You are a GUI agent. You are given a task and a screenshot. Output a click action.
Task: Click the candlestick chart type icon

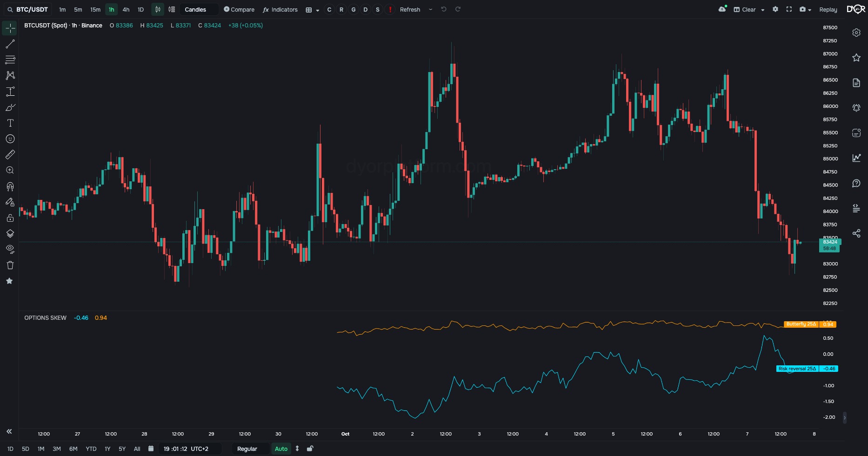point(158,9)
